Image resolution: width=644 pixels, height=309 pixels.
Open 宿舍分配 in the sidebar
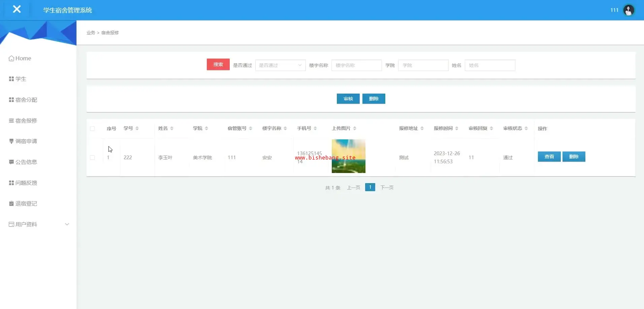tap(26, 100)
